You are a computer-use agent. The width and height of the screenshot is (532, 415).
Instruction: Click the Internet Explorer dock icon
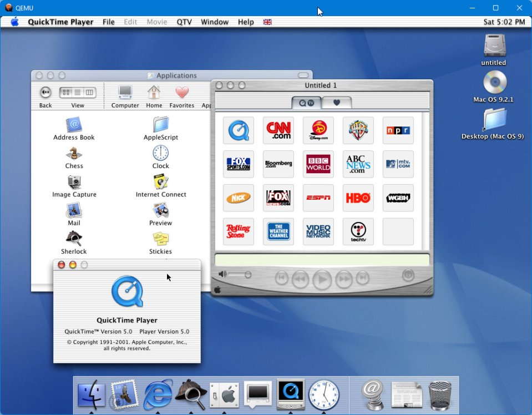[158, 395]
